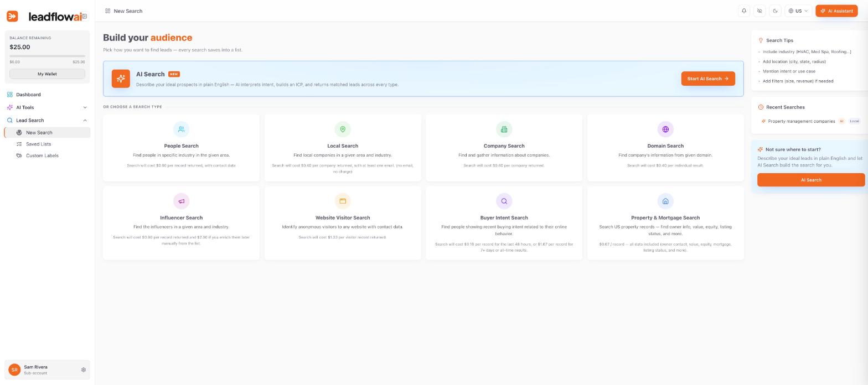The width and height of the screenshot is (868, 385).
Task: Choose People Search icon
Action: pyautogui.click(x=181, y=129)
